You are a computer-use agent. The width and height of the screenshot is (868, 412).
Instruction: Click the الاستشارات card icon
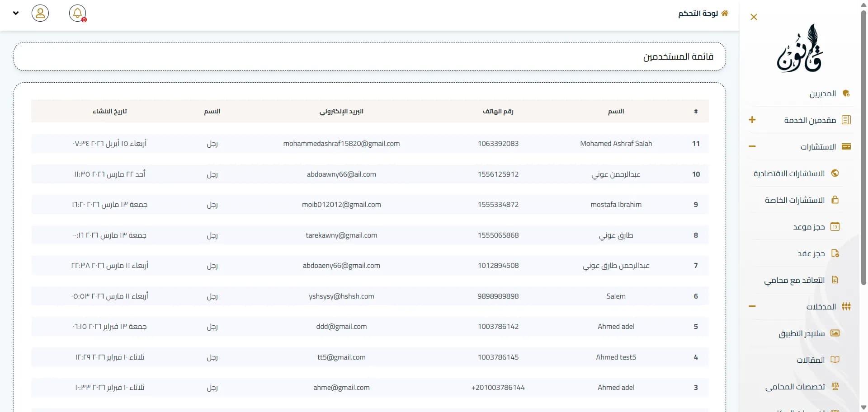coord(846,146)
